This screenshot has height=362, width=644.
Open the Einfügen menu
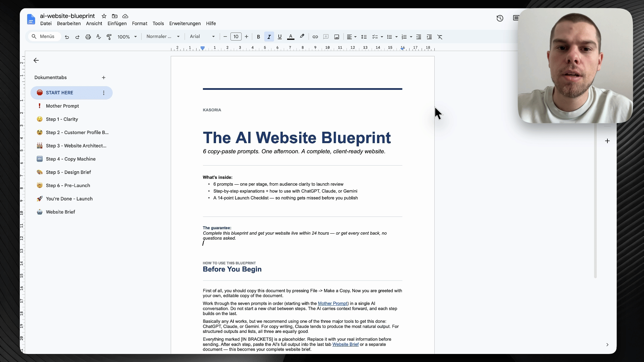point(117,23)
